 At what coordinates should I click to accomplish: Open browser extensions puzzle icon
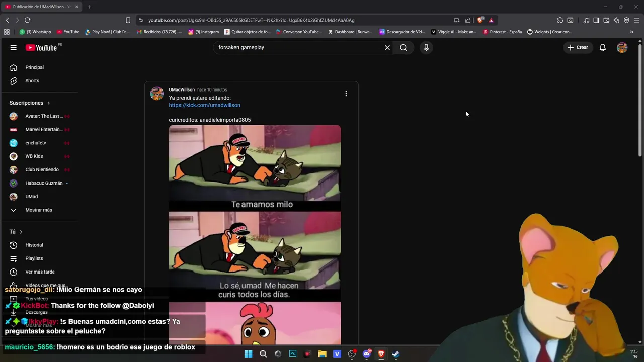(560, 20)
